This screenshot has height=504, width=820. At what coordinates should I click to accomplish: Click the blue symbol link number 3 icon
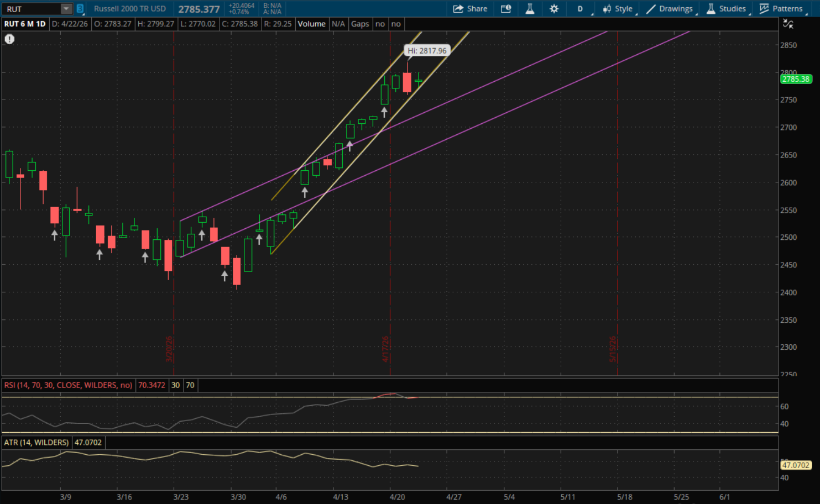[80, 9]
